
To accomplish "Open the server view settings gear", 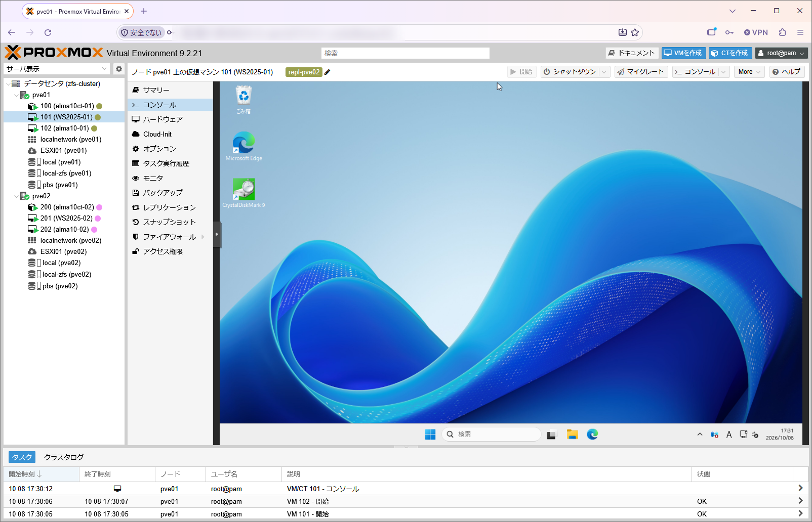I will (119, 69).
